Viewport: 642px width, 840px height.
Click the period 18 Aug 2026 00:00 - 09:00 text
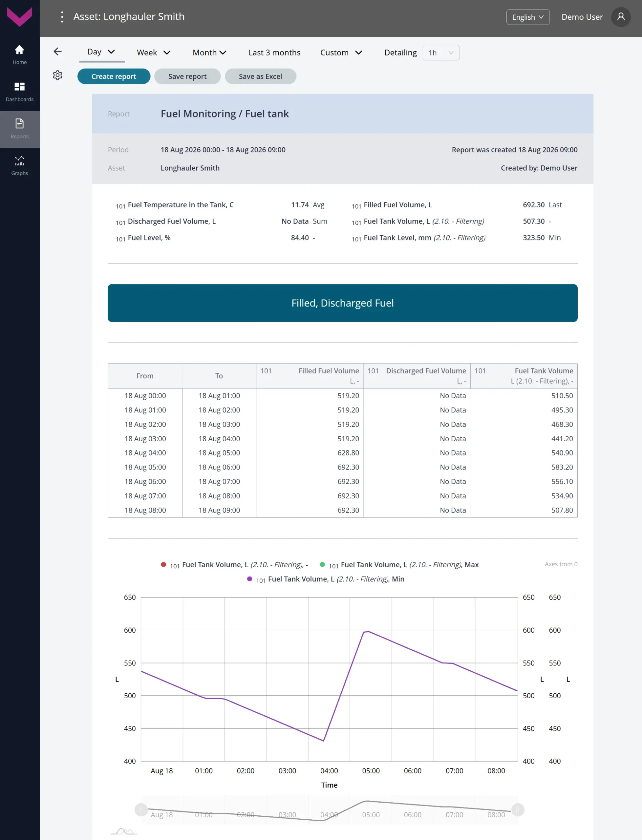click(x=223, y=150)
